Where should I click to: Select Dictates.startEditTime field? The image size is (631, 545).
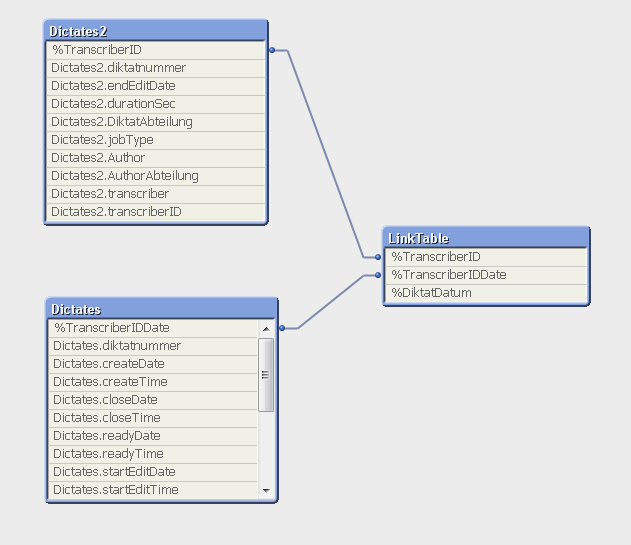click(153, 490)
